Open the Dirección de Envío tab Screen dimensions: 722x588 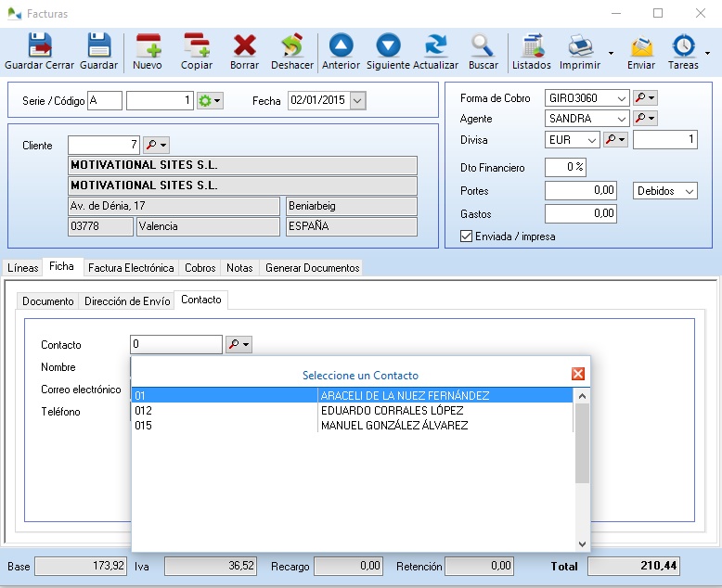127,301
